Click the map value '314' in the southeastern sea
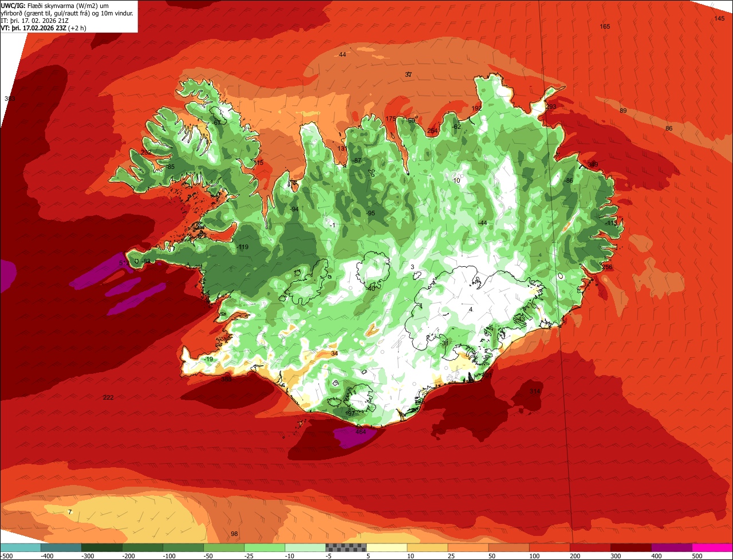The height and width of the screenshot is (560, 733). [x=535, y=392]
